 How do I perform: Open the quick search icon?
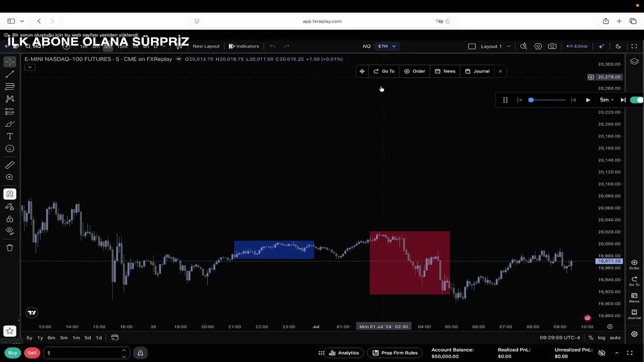(523, 46)
